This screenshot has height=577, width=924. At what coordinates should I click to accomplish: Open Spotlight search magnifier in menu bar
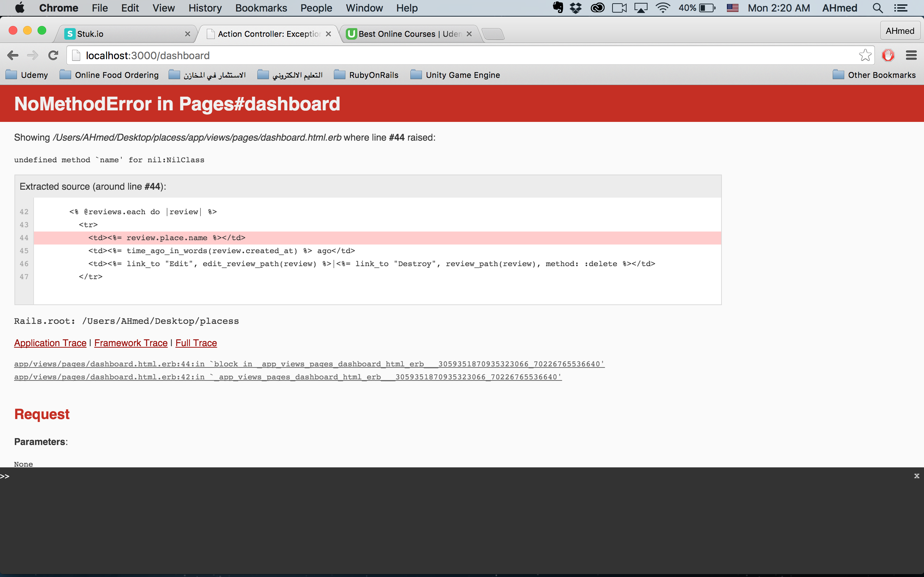point(877,8)
